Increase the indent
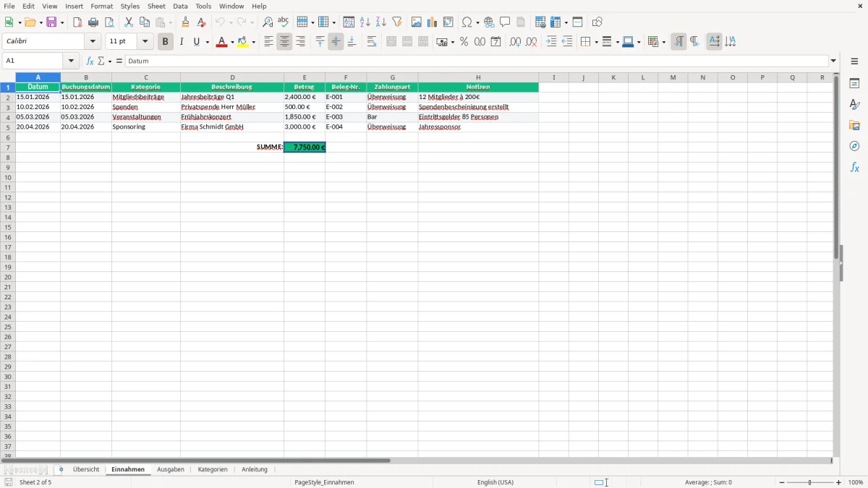 click(551, 42)
